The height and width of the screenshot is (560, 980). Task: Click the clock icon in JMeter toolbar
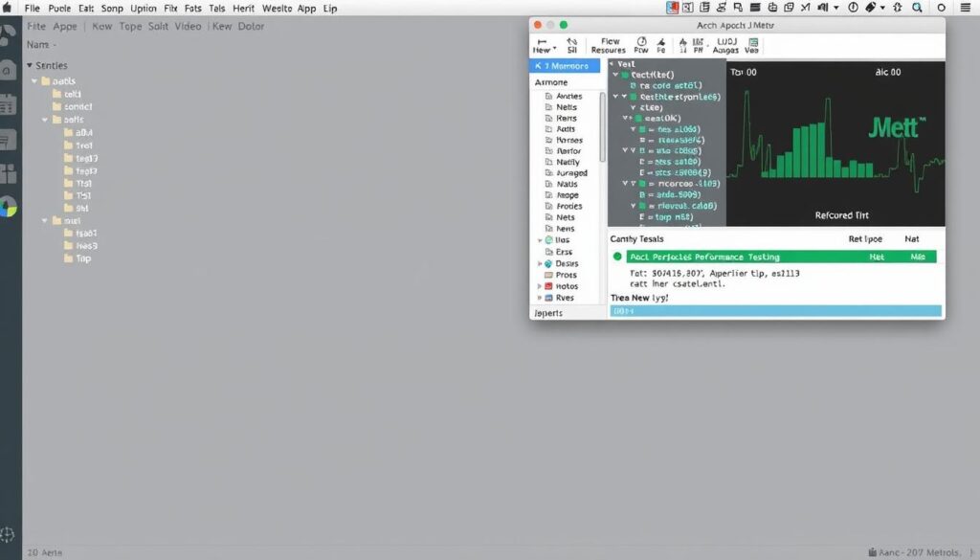(x=641, y=43)
